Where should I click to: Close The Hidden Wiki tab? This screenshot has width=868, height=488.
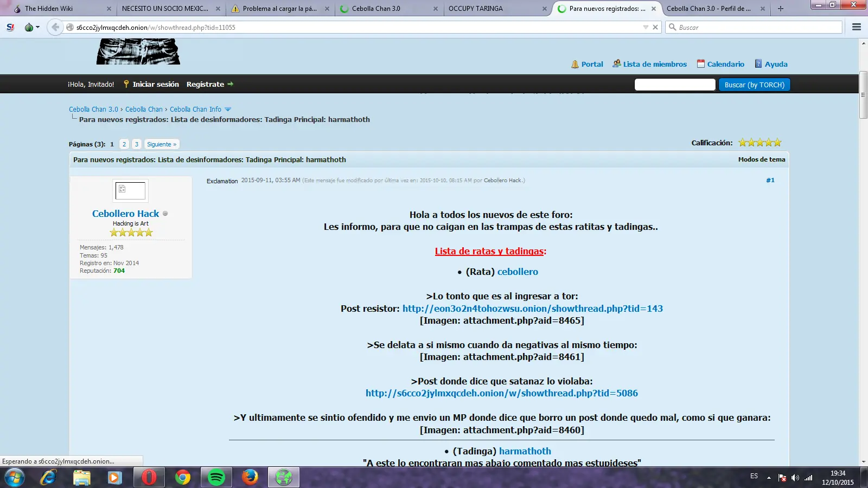pos(109,9)
